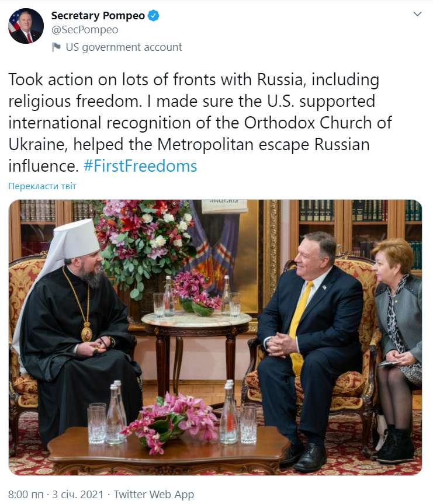Click the "Twitter Web App" source label
Image resolution: width=433 pixels, height=504 pixels.
pyautogui.click(x=154, y=494)
